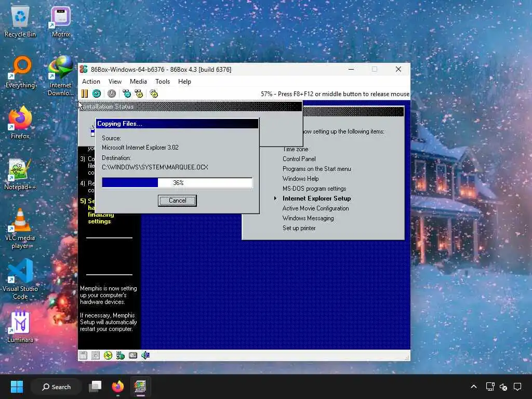The image size is (532, 399).
Task: Pause the 86Box emulation
Action: coord(85,94)
